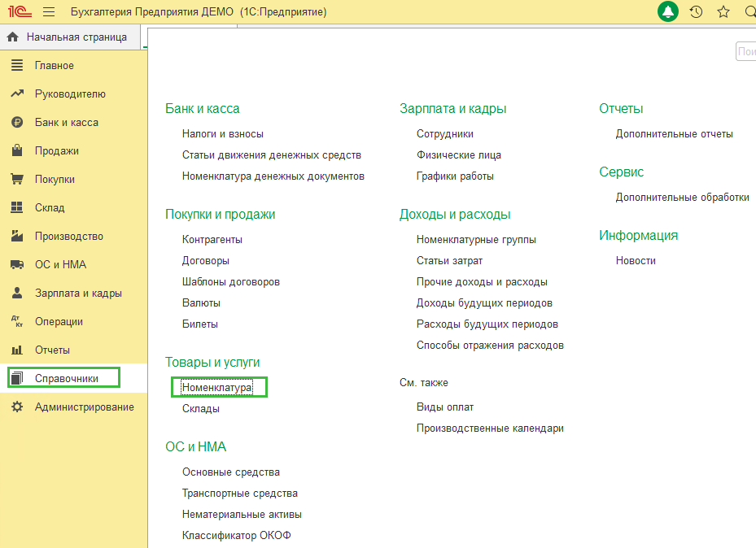This screenshot has width=756, height=548.
Task: Open Склады directory
Action: coord(200,408)
